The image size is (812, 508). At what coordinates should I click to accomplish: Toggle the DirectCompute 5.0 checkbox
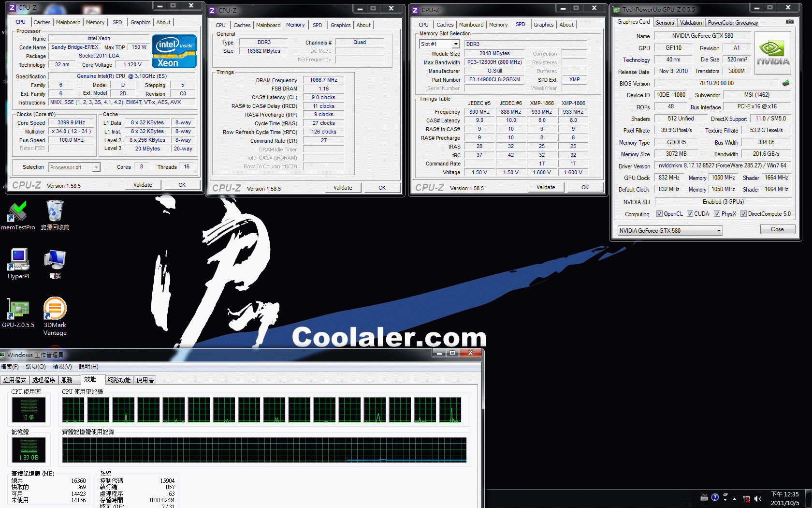pyautogui.click(x=744, y=214)
